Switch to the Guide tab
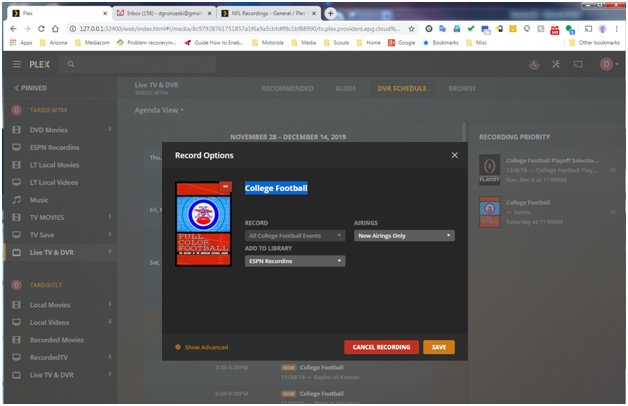Viewport: 628px width, 406px height. [x=346, y=88]
